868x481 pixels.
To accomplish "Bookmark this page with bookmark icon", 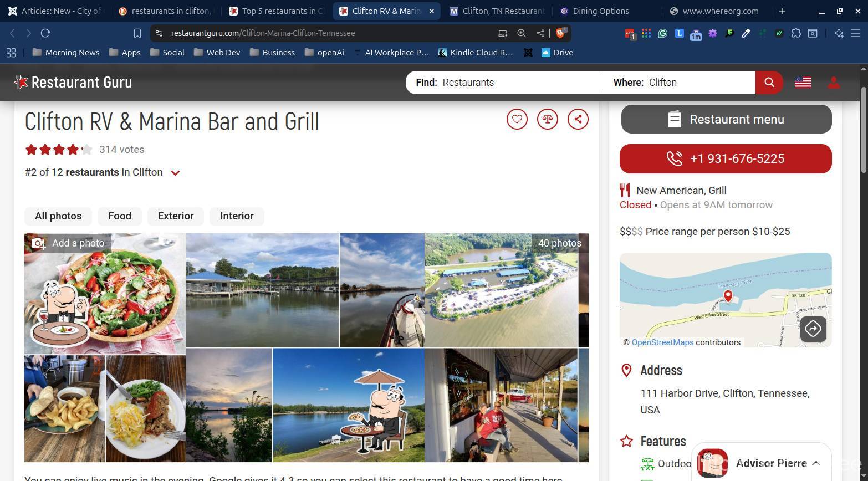I will pyautogui.click(x=137, y=33).
